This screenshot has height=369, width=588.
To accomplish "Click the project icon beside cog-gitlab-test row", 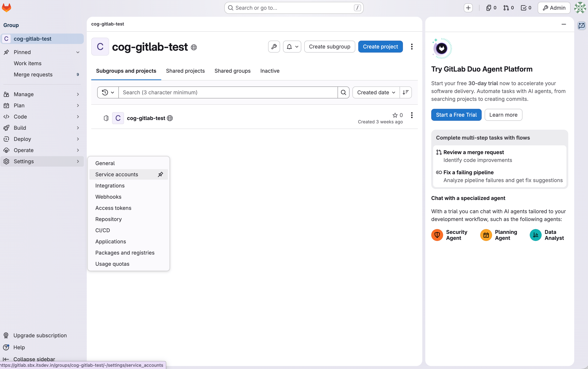I will point(106,118).
